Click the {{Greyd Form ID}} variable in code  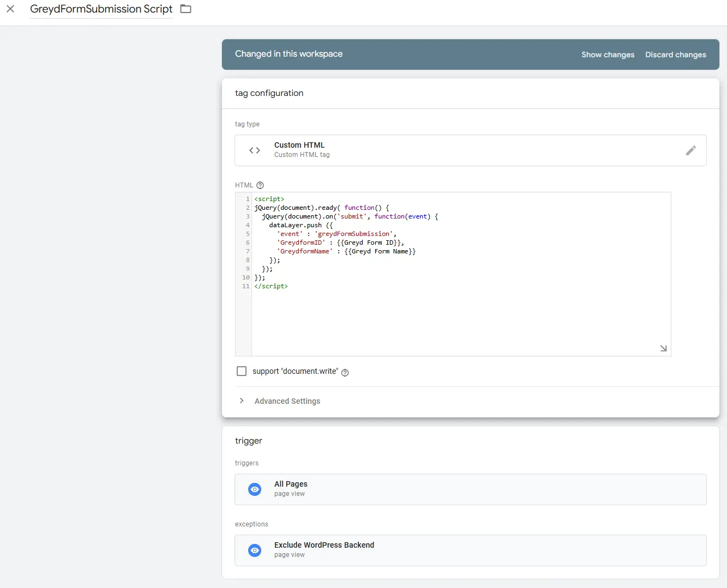tap(369, 243)
